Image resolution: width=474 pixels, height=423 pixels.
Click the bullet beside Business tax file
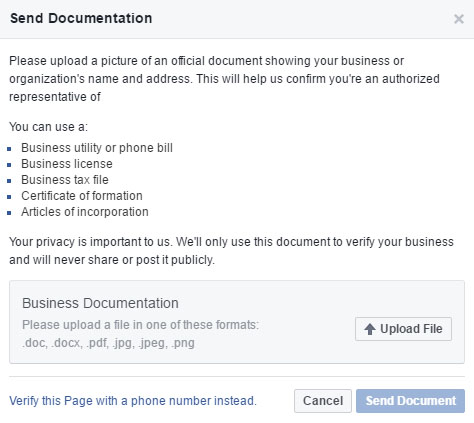(x=9, y=181)
